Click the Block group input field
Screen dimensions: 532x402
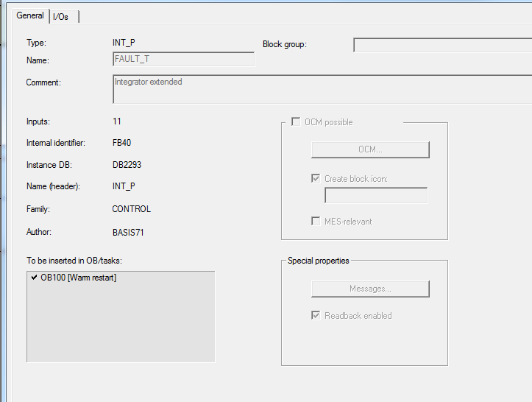point(441,46)
